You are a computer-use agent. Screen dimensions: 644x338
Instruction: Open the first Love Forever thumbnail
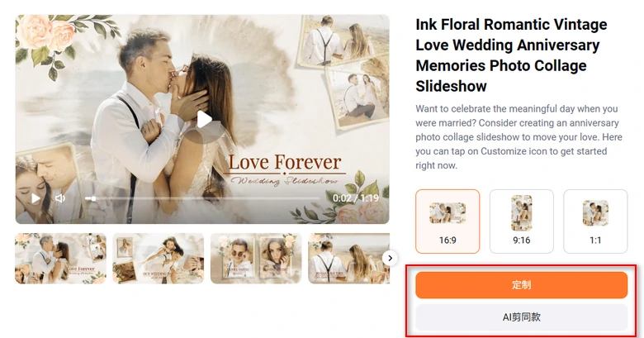click(60, 258)
